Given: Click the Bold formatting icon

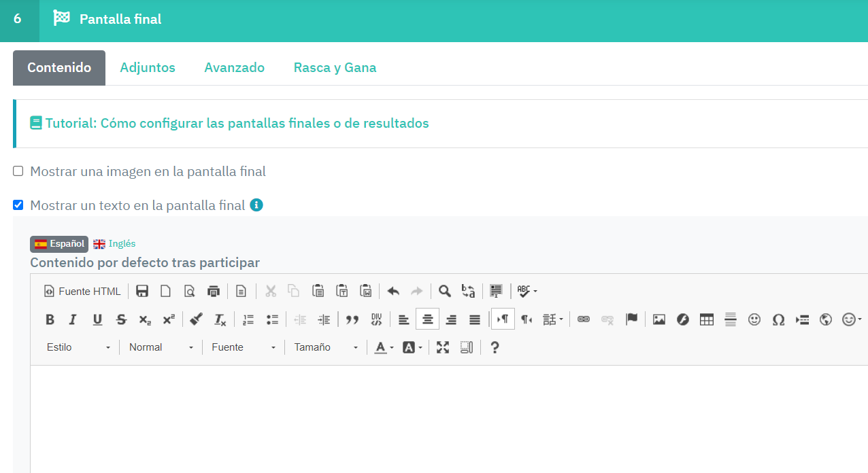Looking at the screenshot, I should tap(50, 319).
